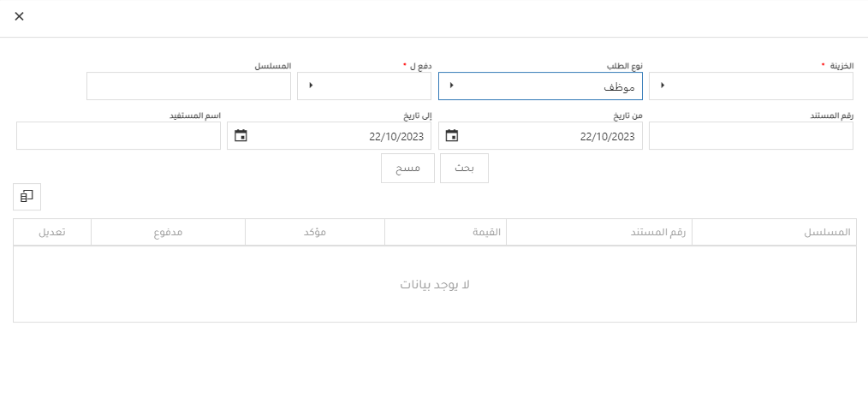Click the بحث search button
Viewport: 868px width, 409px height.
(x=464, y=169)
